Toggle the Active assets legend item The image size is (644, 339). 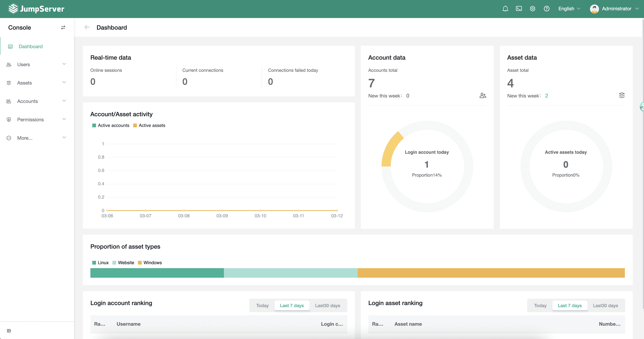[149, 125]
